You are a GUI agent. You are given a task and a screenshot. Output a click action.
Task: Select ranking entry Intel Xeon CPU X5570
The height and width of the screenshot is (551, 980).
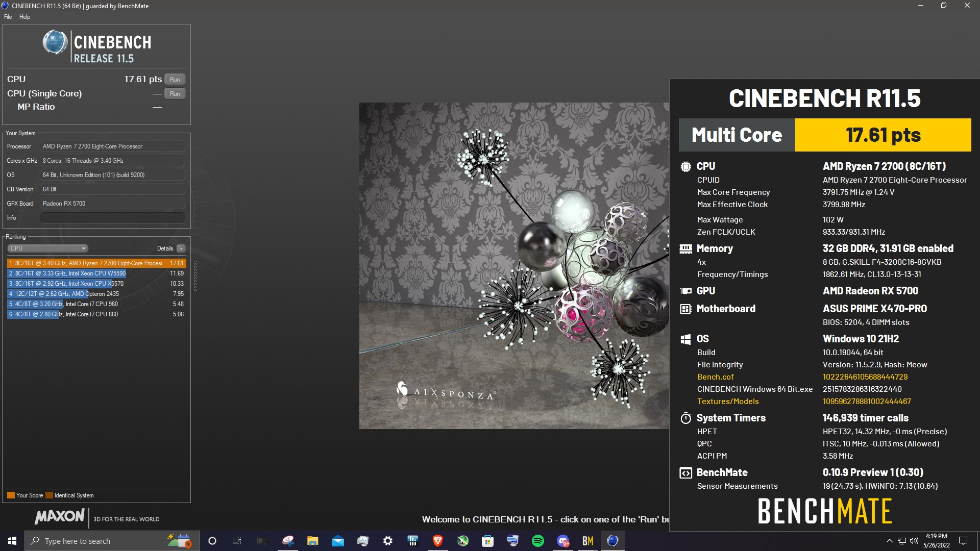[x=96, y=284]
